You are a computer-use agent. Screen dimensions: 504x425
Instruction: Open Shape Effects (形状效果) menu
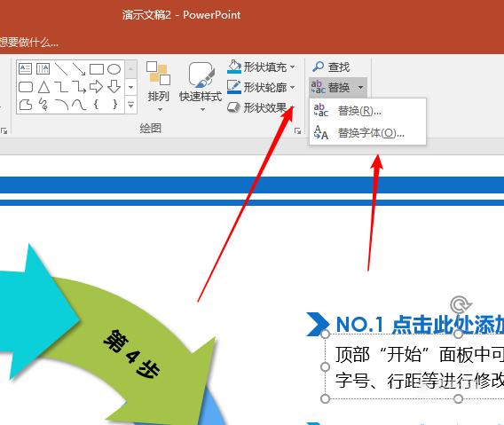[261, 107]
